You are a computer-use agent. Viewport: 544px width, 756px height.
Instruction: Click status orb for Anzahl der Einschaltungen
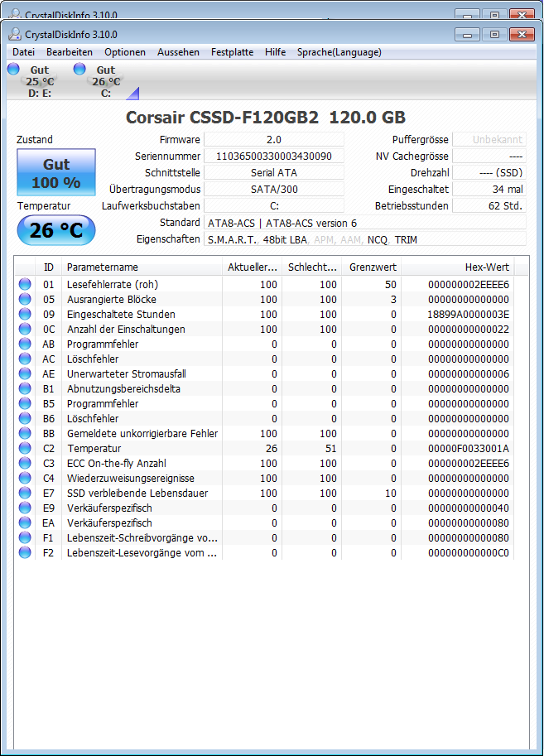point(25,330)
